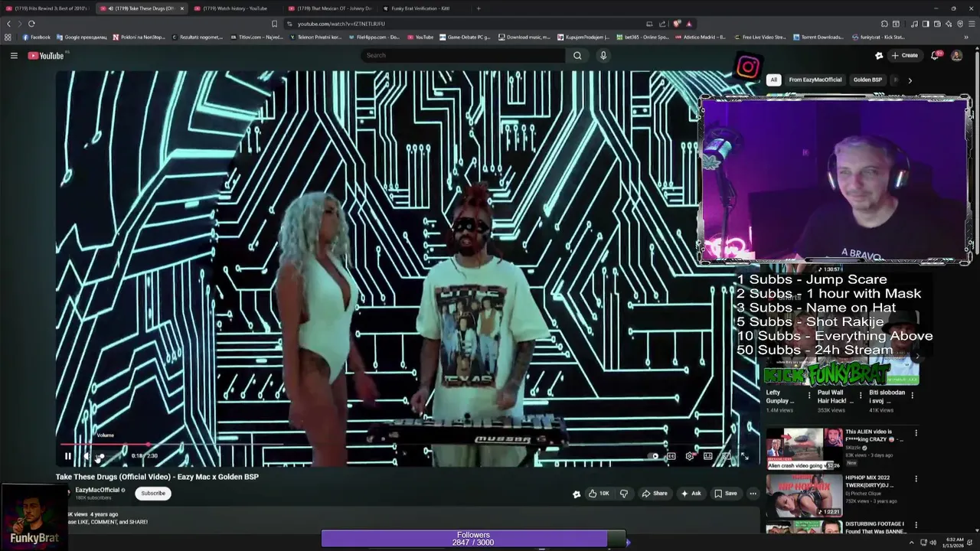Screen dimensions: 980x551
Task: Toggle closed captions in the player
Action: (x=671, y=456)
